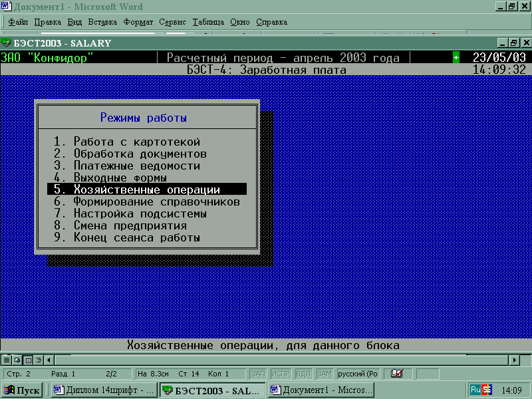Activate the 'БЭСТ2003 - SAL...' taskbar button

coord(212,390)
